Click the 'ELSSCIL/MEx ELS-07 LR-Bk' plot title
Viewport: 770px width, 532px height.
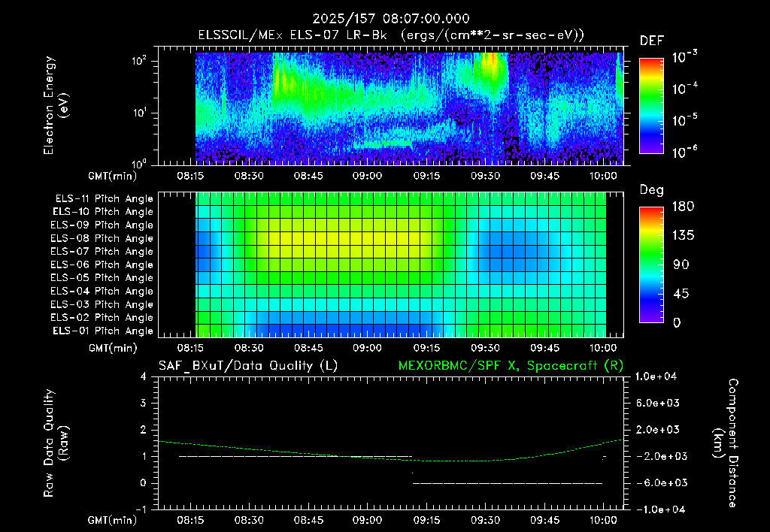click(293, 35)
